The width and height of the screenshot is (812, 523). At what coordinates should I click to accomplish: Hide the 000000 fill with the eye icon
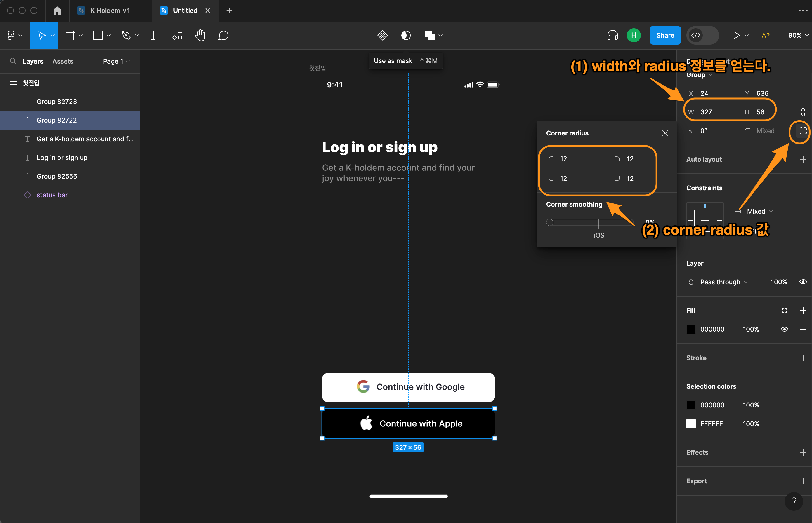(784, 329)
